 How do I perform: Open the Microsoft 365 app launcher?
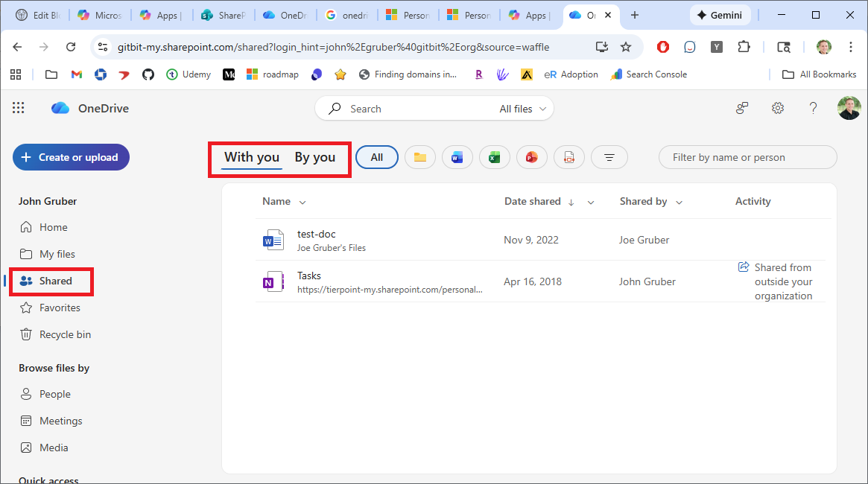pyautogui.click(x=18, y=107)
